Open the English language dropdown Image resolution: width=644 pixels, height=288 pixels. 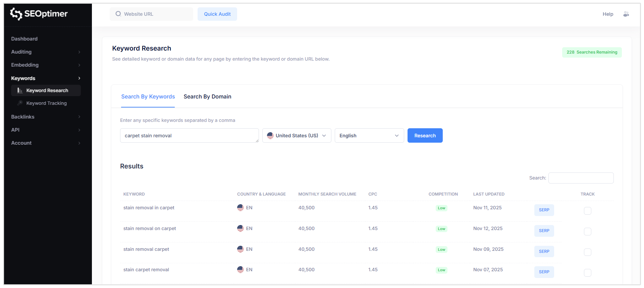369,136
